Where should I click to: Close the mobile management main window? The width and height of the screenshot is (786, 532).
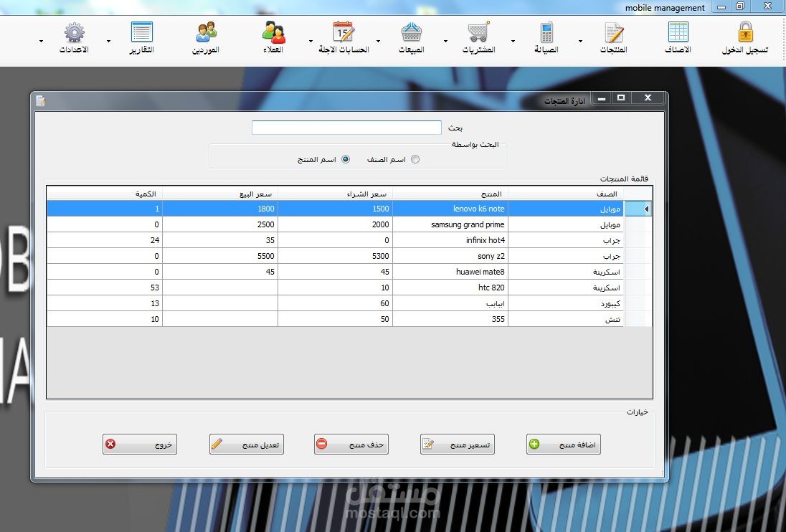pos(767,6)
